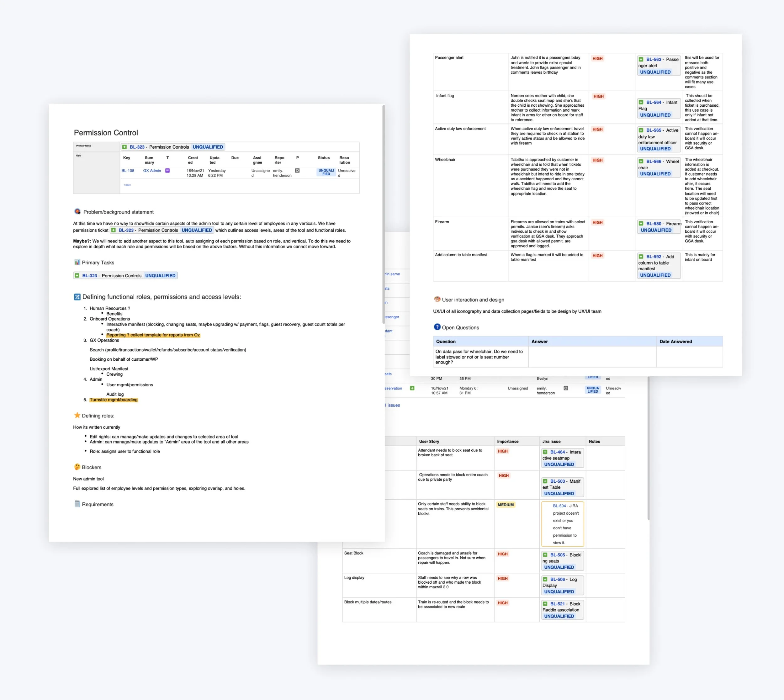Click the priority icon in BL-108 row
This screenshot has width=784, height=700.
pyautogui.click(x=297, y=170)
